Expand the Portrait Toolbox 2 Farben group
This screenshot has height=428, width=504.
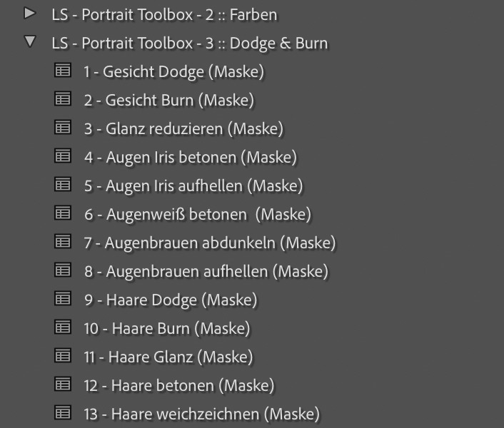[x=29, y=14]
